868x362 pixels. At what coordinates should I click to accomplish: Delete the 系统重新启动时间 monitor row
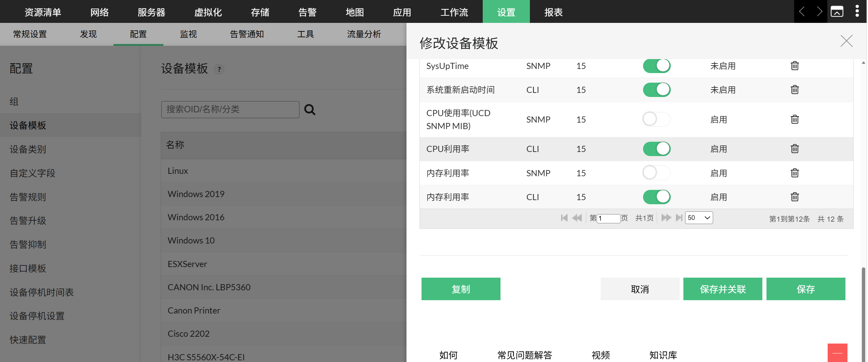(794, 89)
